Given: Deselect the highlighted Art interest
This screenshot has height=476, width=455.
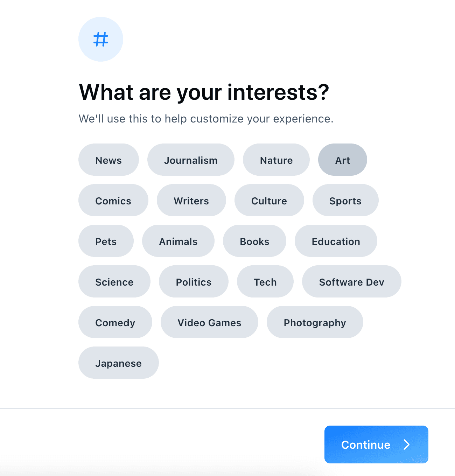Looking at the screenshot, I should (x=342, y=160).
